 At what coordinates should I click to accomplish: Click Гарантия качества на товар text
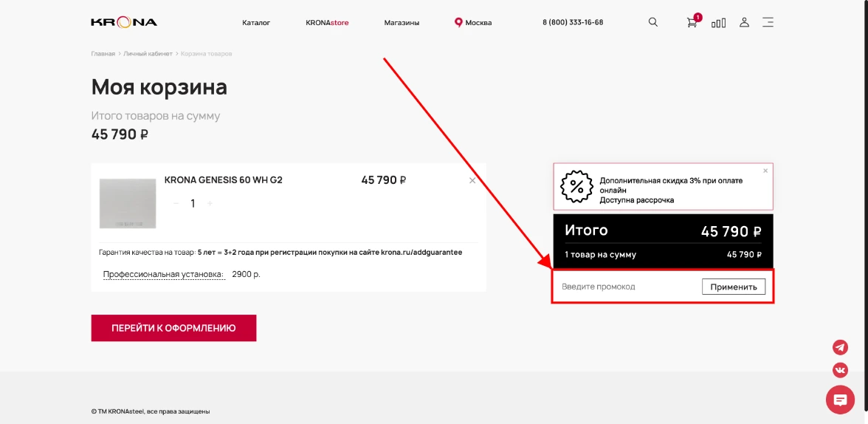tap(148, 252)
